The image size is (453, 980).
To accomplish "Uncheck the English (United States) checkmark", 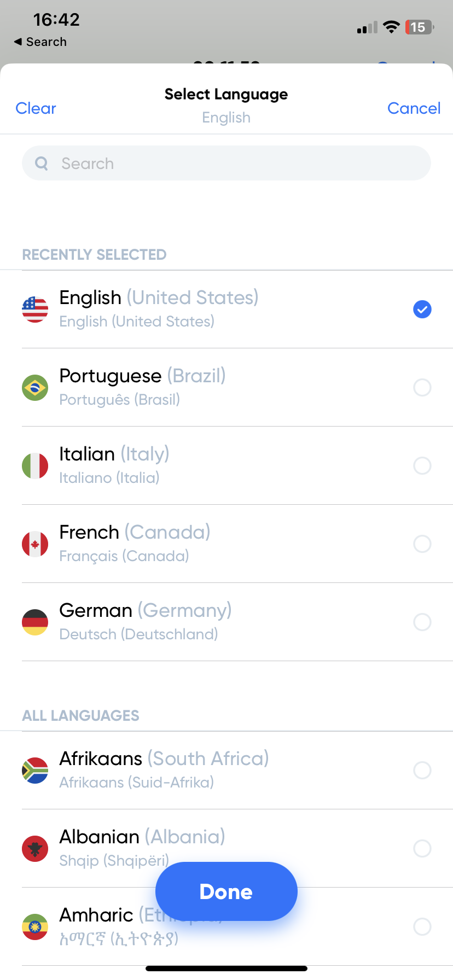I will pyautogui.click(x=422, y=310).
